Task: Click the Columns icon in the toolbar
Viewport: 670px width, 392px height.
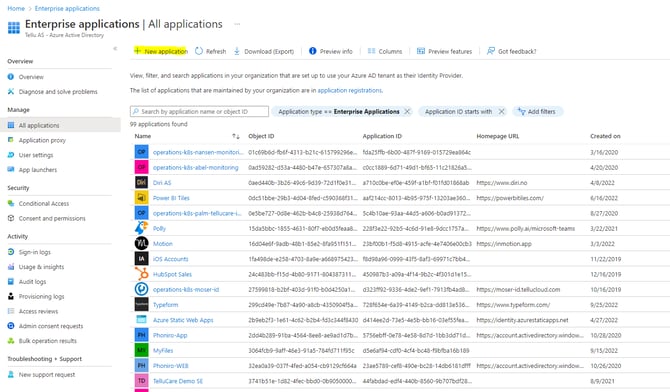Action: [x=371, y=51]
